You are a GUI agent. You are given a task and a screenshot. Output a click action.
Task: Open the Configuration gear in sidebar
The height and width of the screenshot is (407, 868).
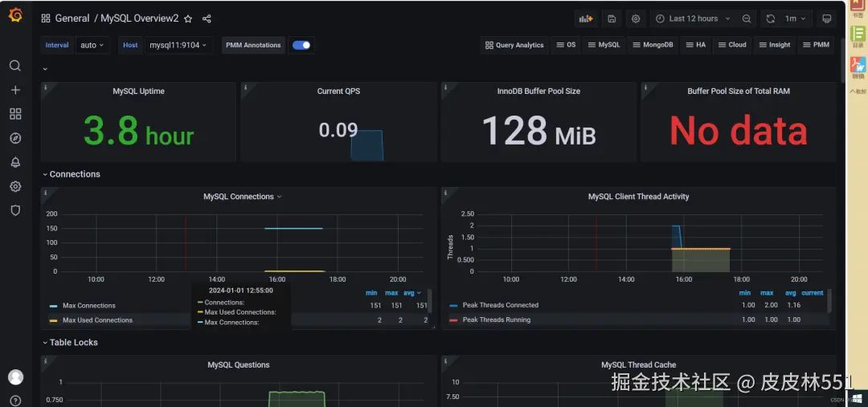point(15,186)
